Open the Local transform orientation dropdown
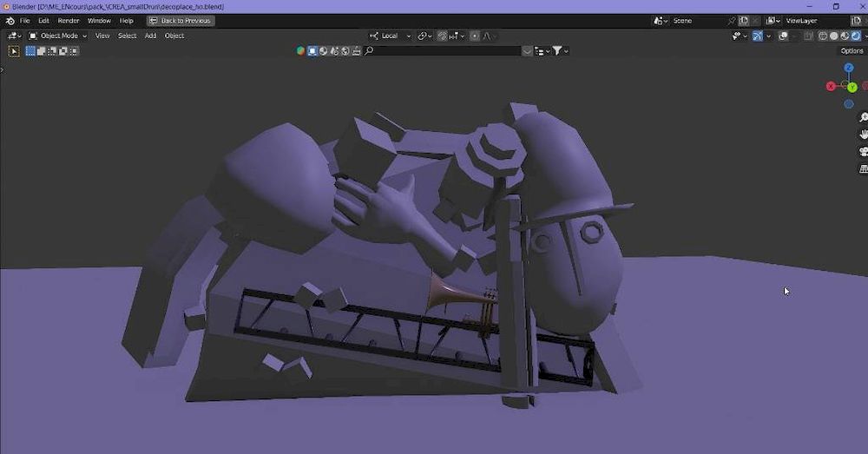 click(390, 36)
